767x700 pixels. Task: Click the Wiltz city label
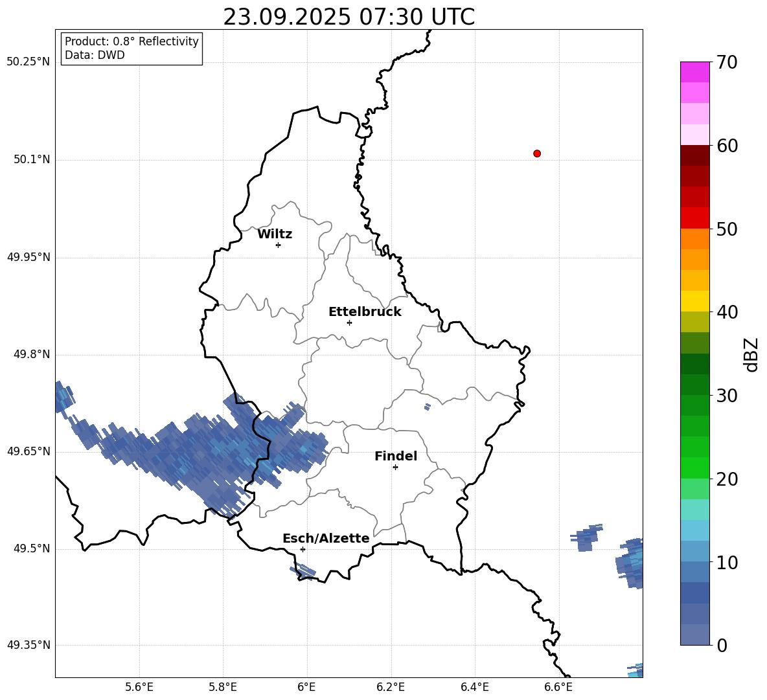coord(275,234)
